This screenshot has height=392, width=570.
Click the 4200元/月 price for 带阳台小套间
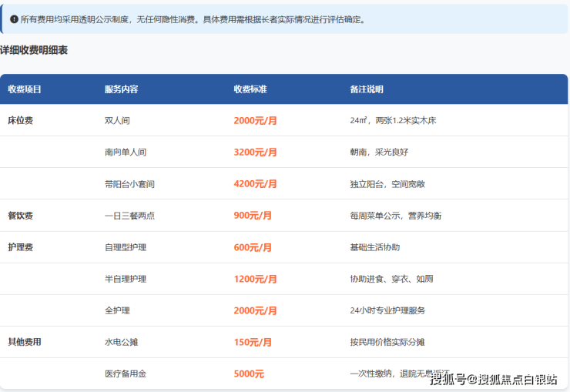[x=255, y=184]
